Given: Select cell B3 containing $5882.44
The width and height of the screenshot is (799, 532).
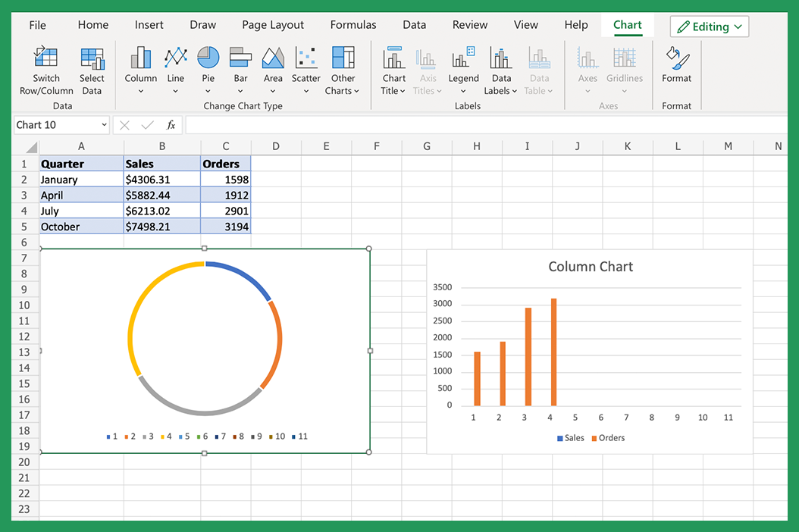Looking at the screenshot, I should pyautogui.click(x=161, y=195).
